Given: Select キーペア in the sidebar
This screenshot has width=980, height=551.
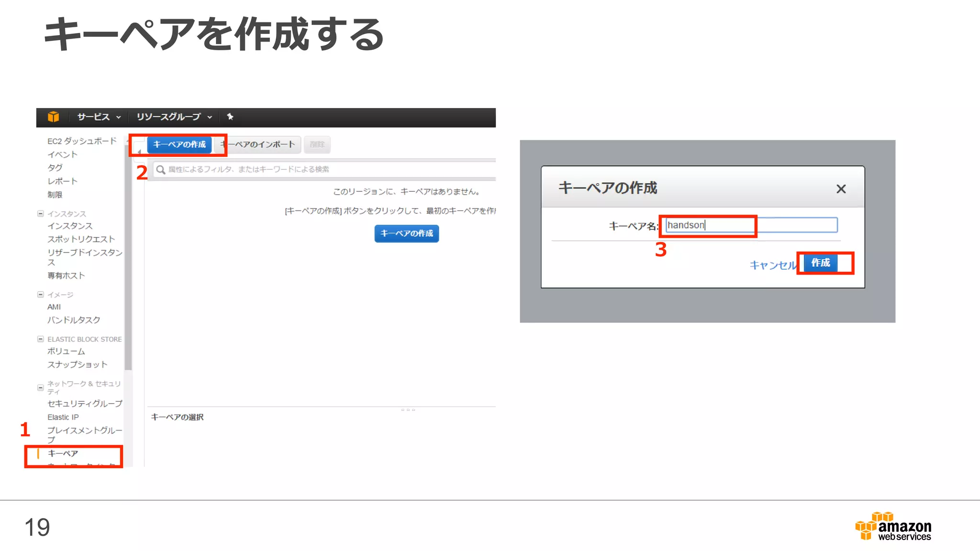Looking at the screenshot, I should pos(63,453).
